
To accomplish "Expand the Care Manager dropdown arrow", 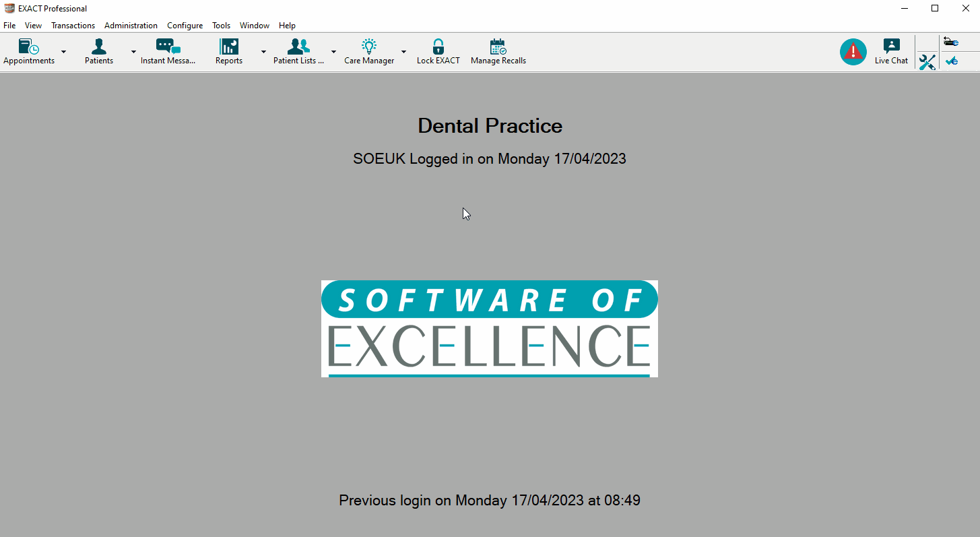I will [x=403, y=51].
